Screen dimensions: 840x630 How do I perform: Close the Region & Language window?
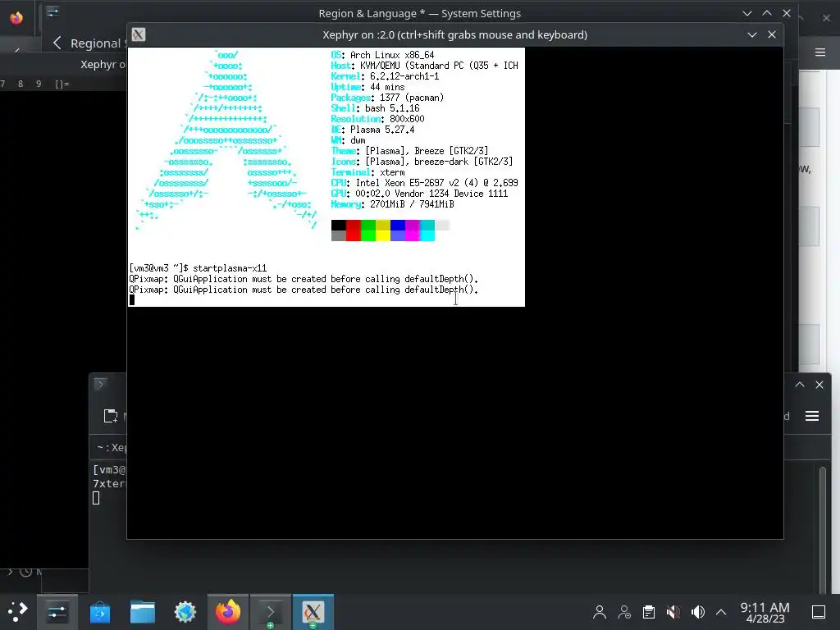tap(787, 13)
